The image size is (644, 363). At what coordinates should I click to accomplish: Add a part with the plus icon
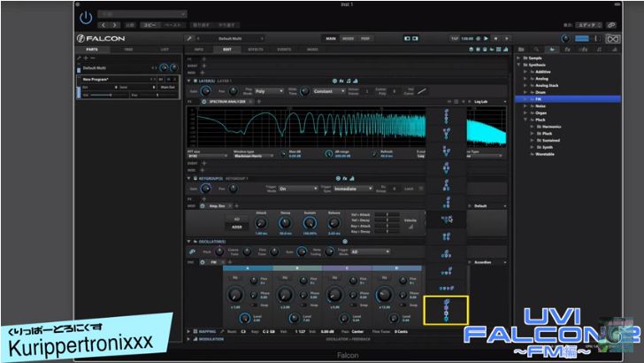click(x=86, y=58)
